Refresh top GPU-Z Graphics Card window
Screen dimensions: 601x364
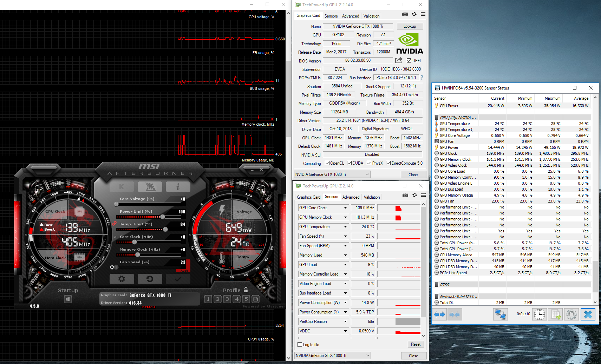414,14
